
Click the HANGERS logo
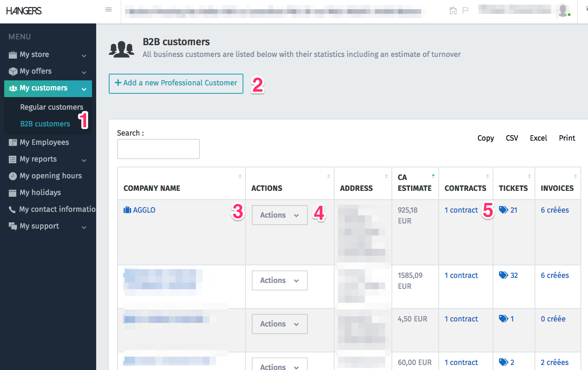pos(24,11)
